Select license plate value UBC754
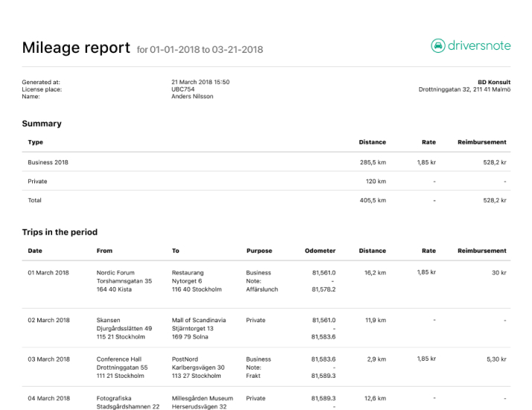 [x=183, y=89]
